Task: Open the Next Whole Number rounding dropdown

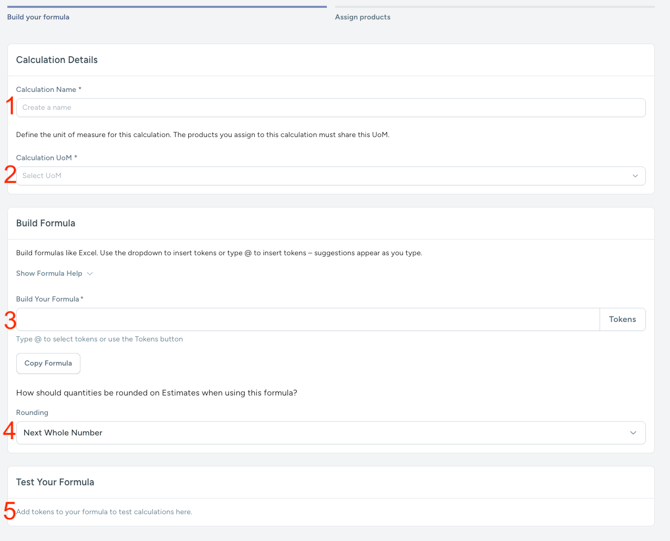Action: tap(330, 433)
